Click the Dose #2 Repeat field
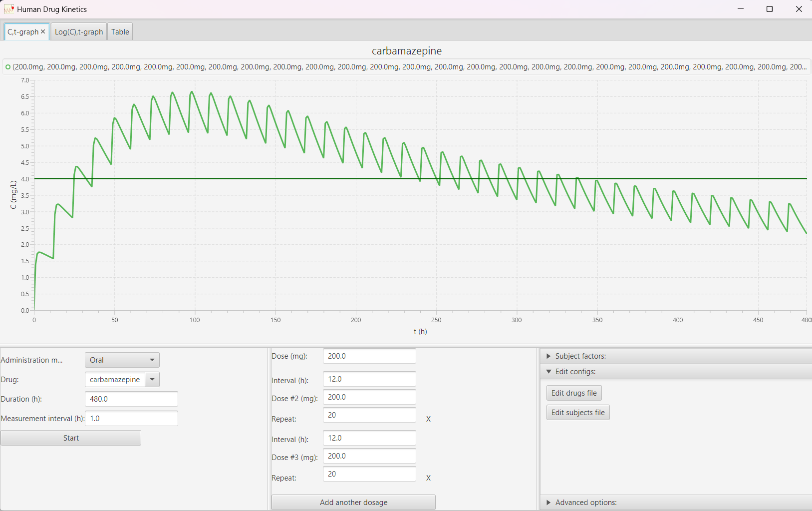The height and width of the screenshot is (511, 812). [369, 415]
